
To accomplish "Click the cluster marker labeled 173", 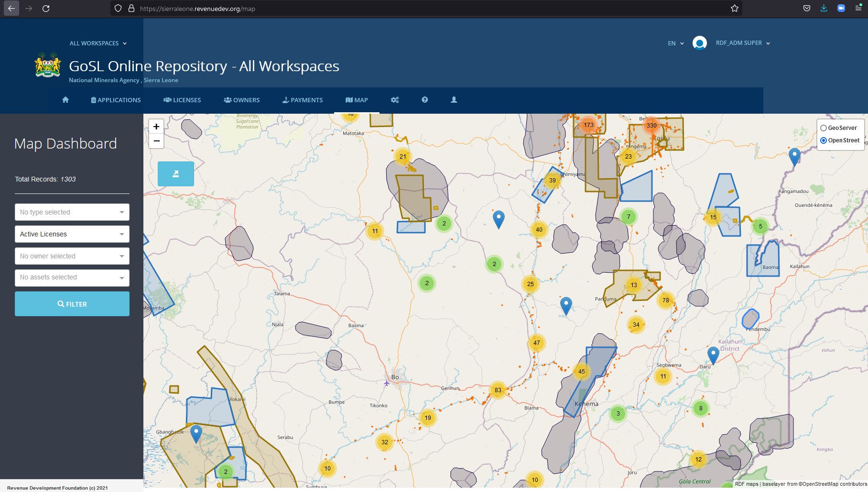I will 588,125.
